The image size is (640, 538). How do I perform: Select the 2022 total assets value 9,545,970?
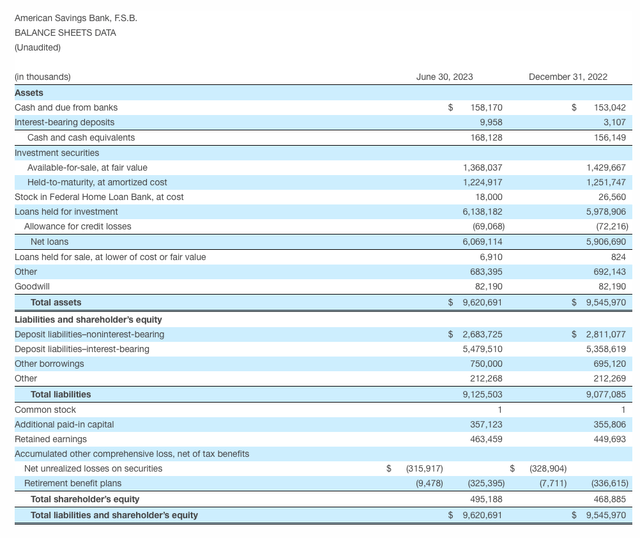606,302
